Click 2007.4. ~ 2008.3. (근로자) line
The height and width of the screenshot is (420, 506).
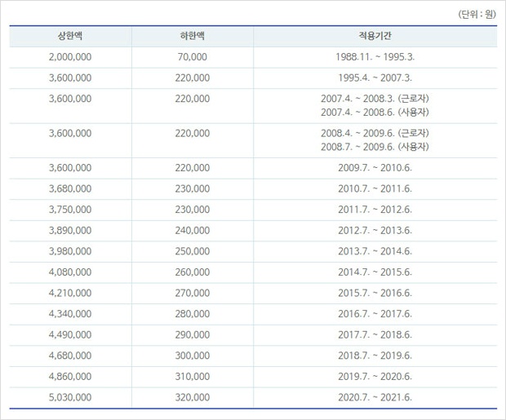(x=375, y=99)
